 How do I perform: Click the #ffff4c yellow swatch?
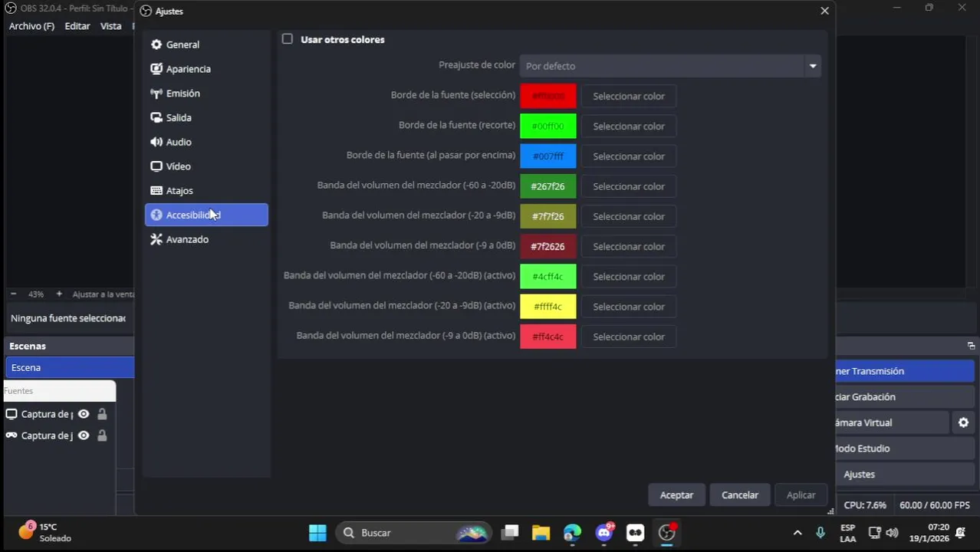(x=548, y=307)
